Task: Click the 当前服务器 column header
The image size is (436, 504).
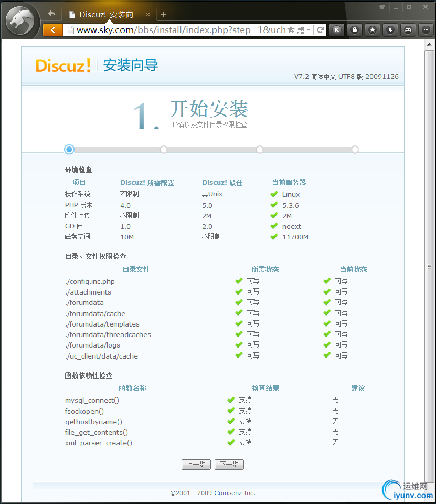Action: [289, 182]
